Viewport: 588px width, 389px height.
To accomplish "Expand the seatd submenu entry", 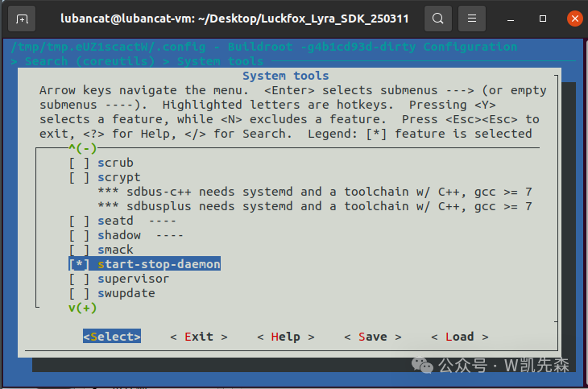I will (x=116, y=221).
